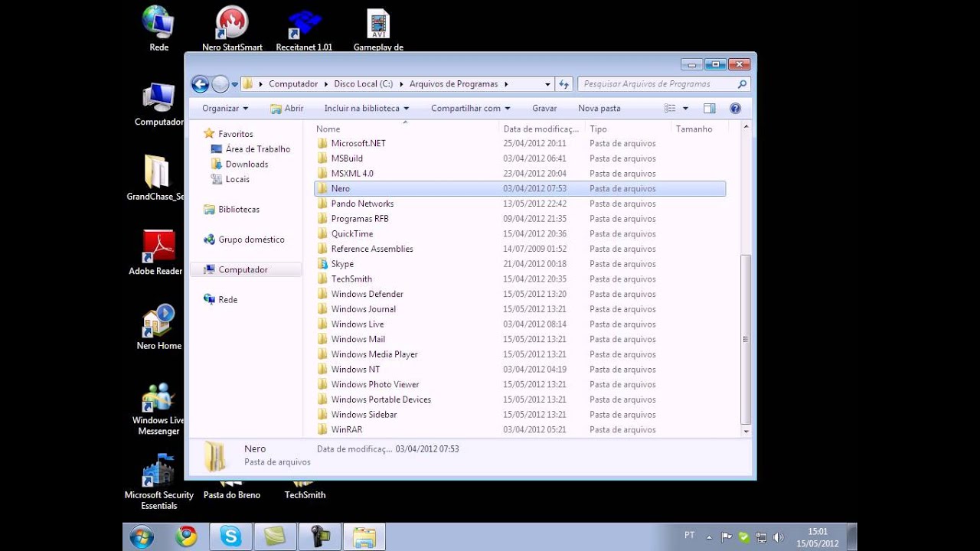Viewport: 980px width, 551px height.
Task: Select Locais in sidebar
Action: [237, 179]
